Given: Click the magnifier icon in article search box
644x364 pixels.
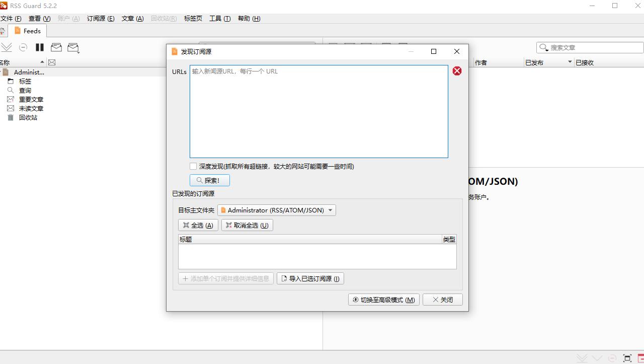Looking at the screenshot, I should (544, 47).
